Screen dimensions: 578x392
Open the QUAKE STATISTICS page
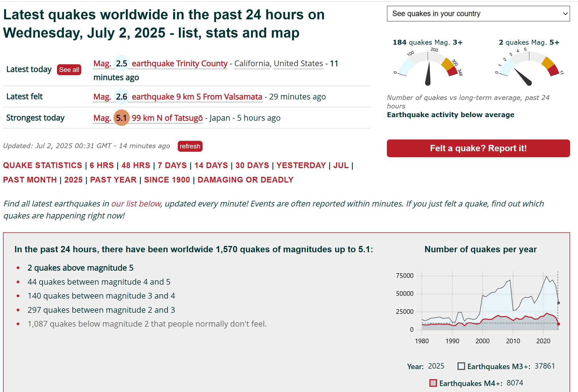pos(43,165)
